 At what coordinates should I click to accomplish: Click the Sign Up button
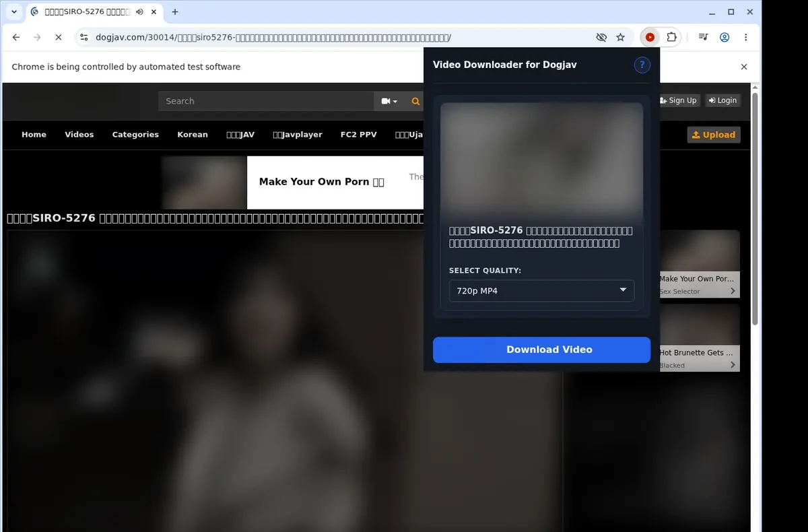tap(679, 100)
